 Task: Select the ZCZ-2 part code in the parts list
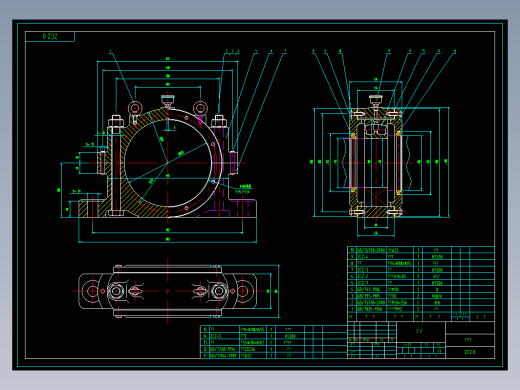pyautogui.click(x=363, y=276)
